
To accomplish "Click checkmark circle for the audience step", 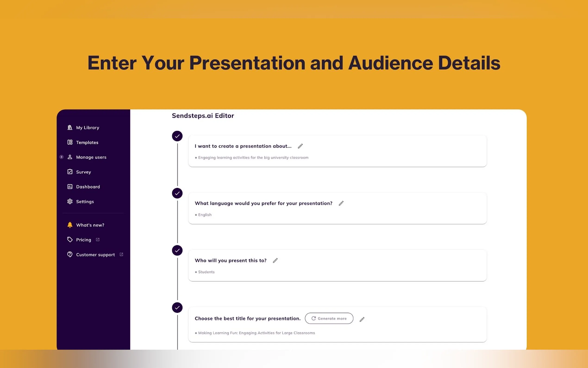I will tap(177, 251).
